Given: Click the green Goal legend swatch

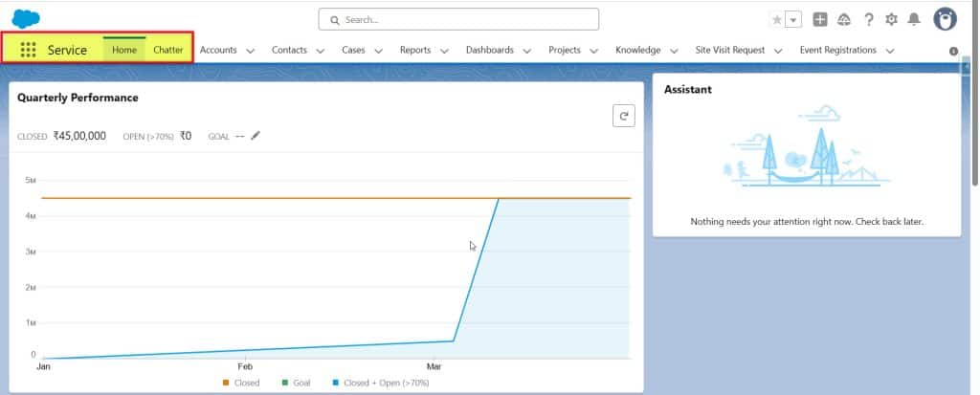Looking at the screenshot, I should tap(285, 383).
